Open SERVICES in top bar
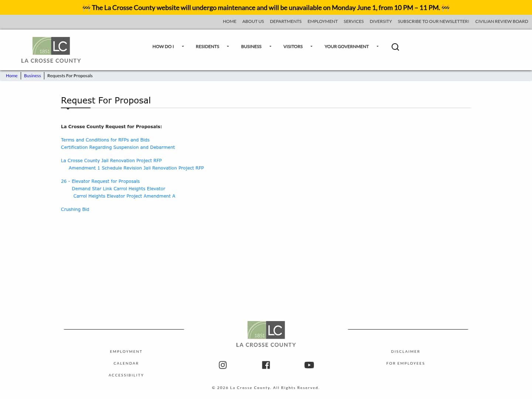This screenshot has height=399, width=532. 354,21
